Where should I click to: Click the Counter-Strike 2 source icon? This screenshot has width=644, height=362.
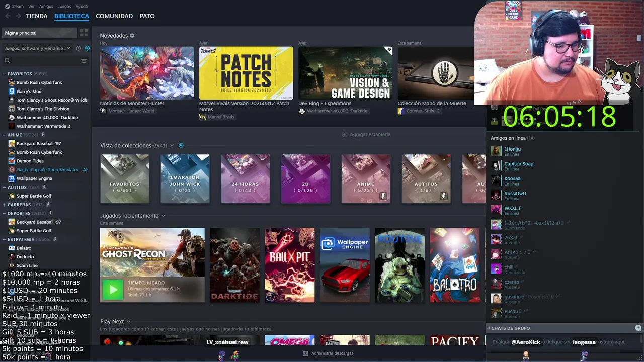pyautogui.click(x=401, y=111)
